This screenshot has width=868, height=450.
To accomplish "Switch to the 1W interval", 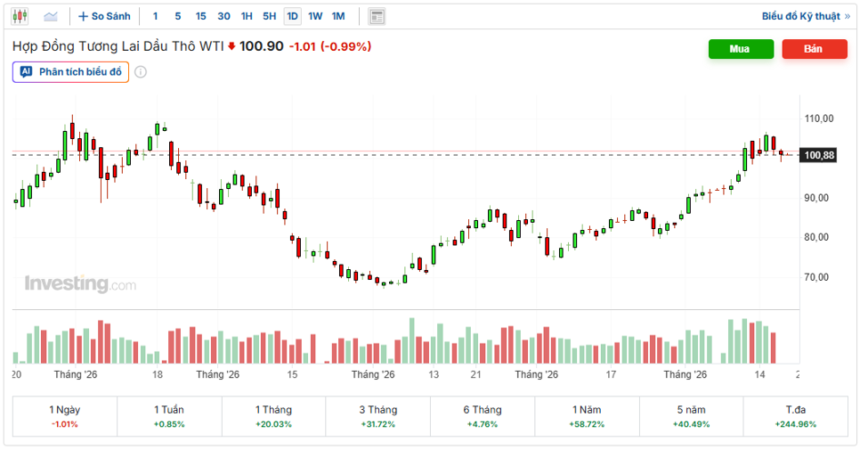I will point(315,16).
